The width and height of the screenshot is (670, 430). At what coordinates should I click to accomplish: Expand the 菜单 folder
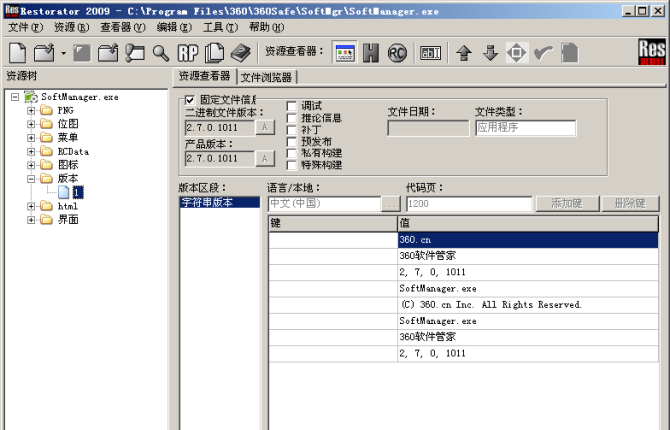click(31, 138)
